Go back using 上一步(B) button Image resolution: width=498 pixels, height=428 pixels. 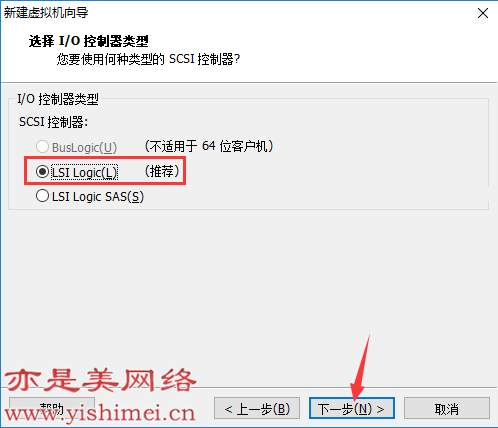pyautogui.click(x=257, y=408)
